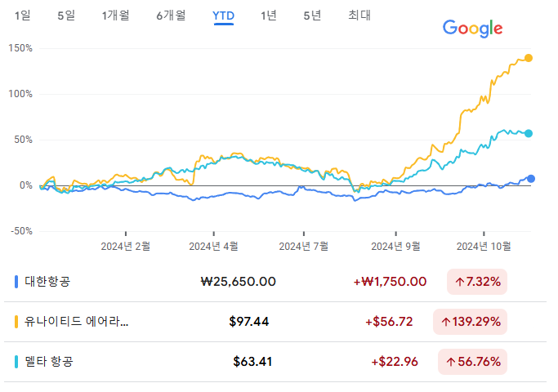Click the 0% y-axis label
Screen dimensions: 558x392
coord(26,185)
